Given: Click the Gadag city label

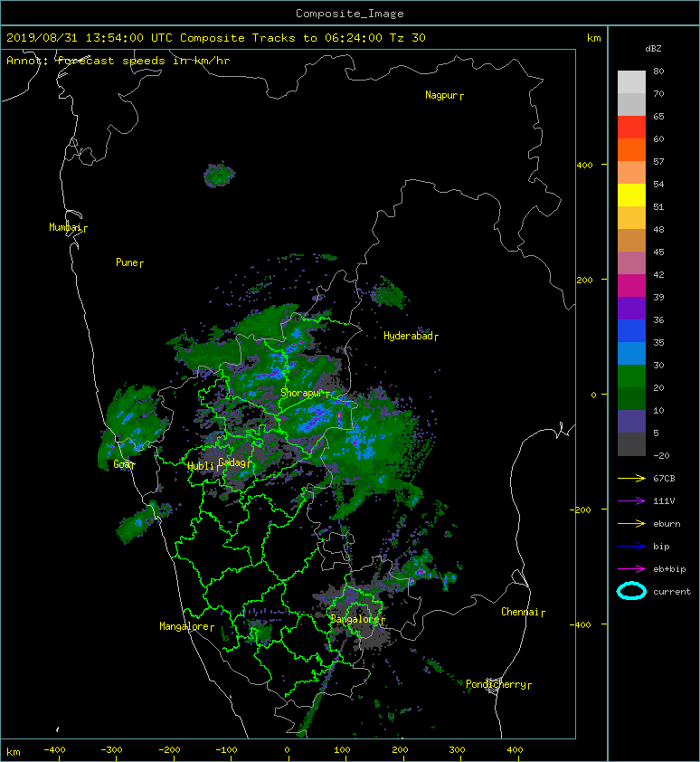Looking at the screenshot, I should click(x=232, y=462).
